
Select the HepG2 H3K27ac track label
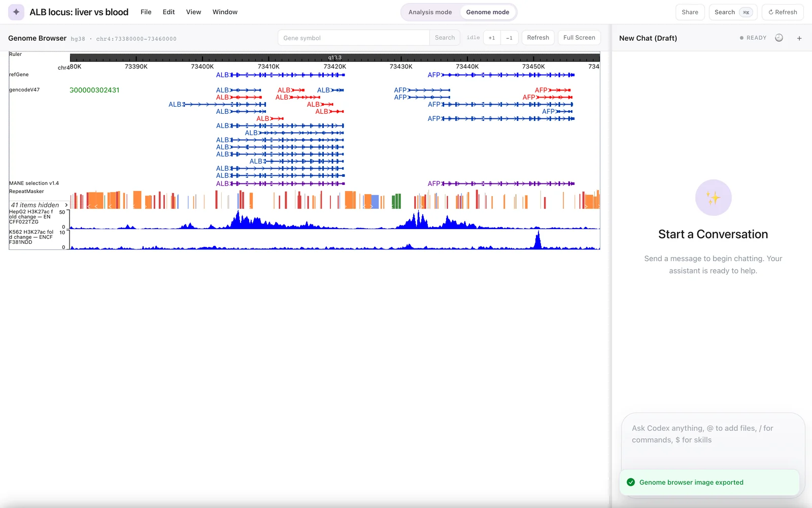pyautogui.click(x=31, y=217)
